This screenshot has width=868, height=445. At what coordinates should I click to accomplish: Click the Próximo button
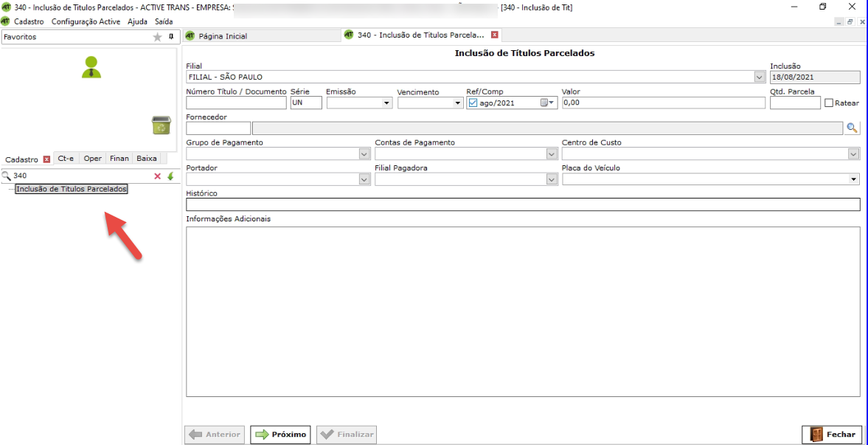point(280,435)
